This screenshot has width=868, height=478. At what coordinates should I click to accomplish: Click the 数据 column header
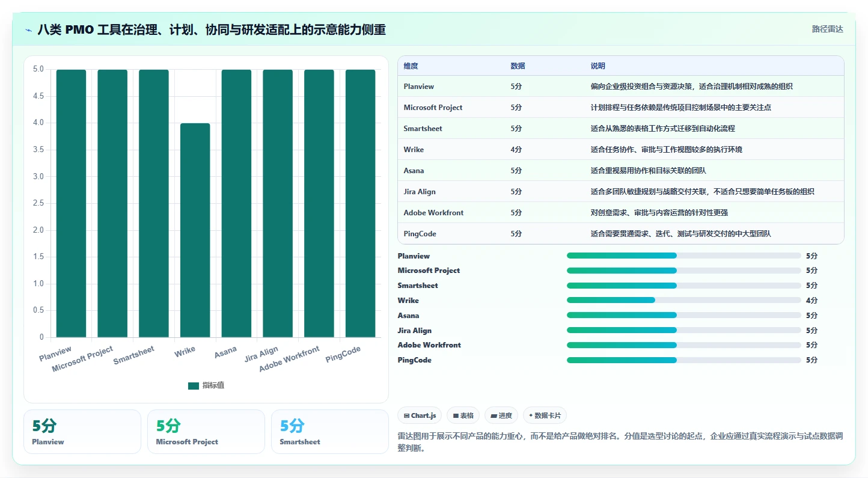(x=518, y=66)
